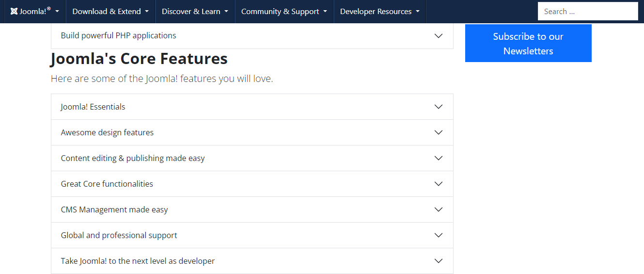The height and width of the screenshot is (274, 644).
Task: Click the Joomla! brand dropdown caret
Action: 57,12
